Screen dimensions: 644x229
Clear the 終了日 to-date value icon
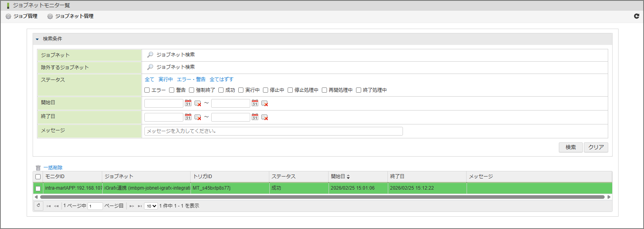pos(265,117)
